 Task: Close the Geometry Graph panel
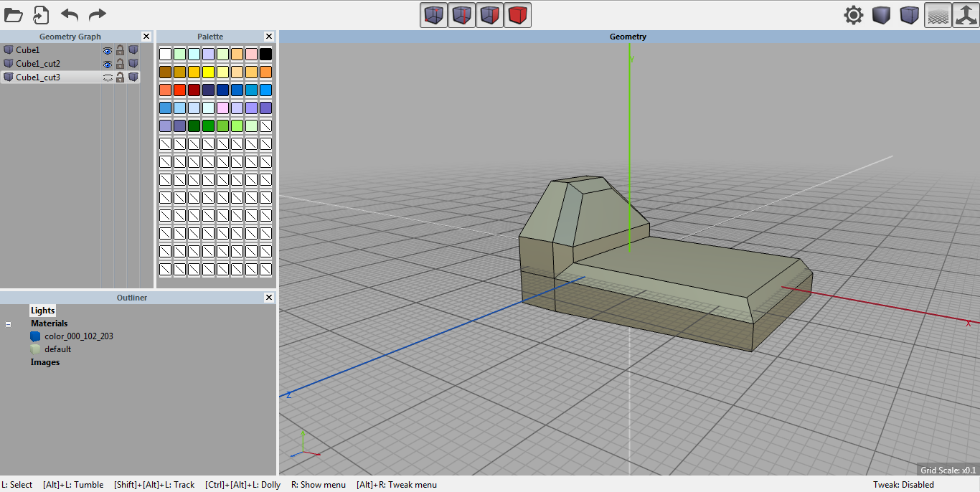[146, 37]
